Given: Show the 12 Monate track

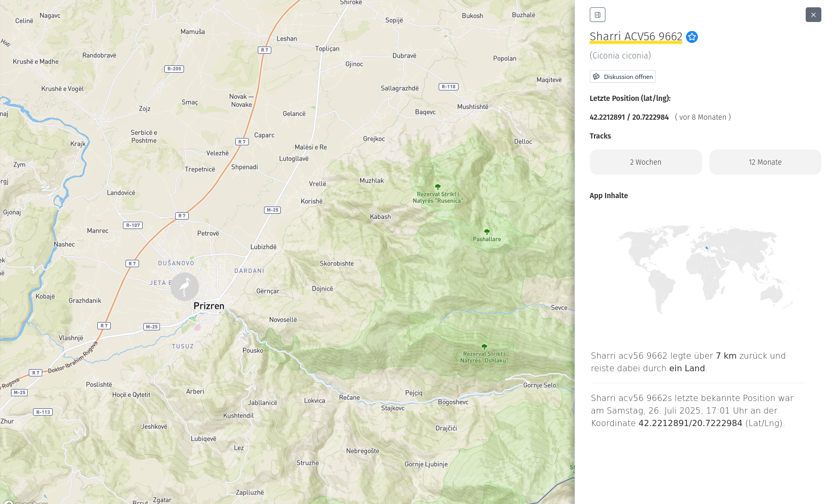Looking at the screenshot, I should click(765, 162).
